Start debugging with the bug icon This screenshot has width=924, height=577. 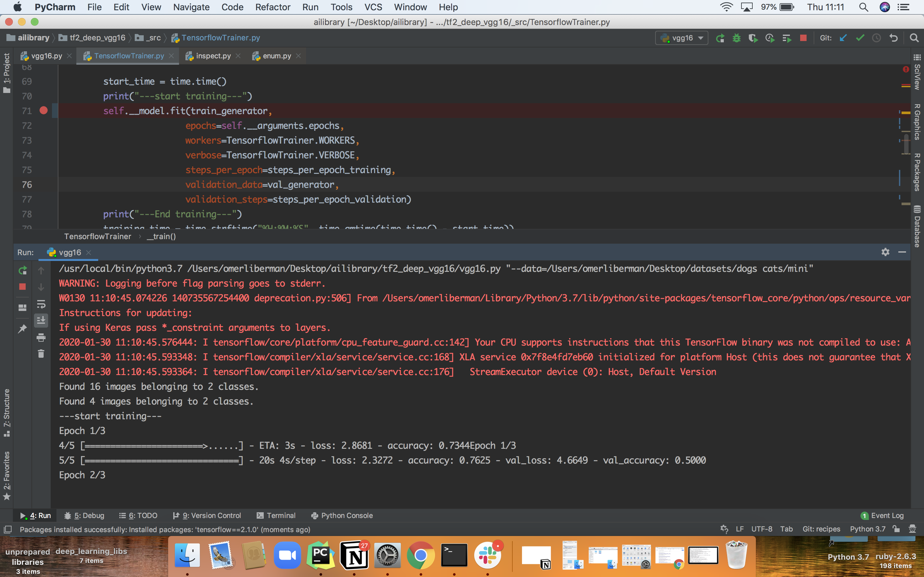coord(737,38)
